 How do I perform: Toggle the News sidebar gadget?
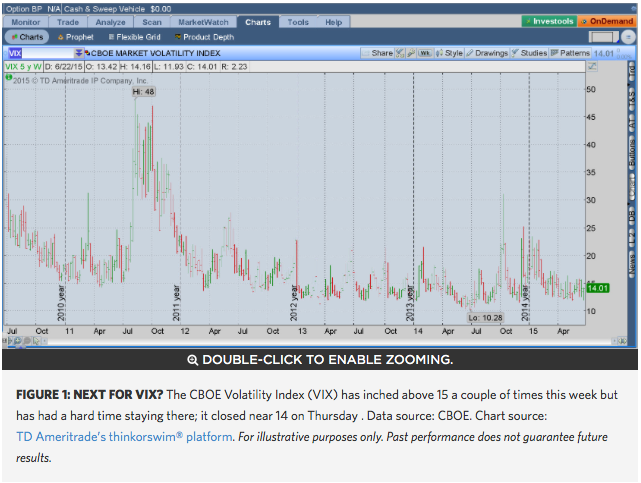pyautogui.click(x=632, y=263)
